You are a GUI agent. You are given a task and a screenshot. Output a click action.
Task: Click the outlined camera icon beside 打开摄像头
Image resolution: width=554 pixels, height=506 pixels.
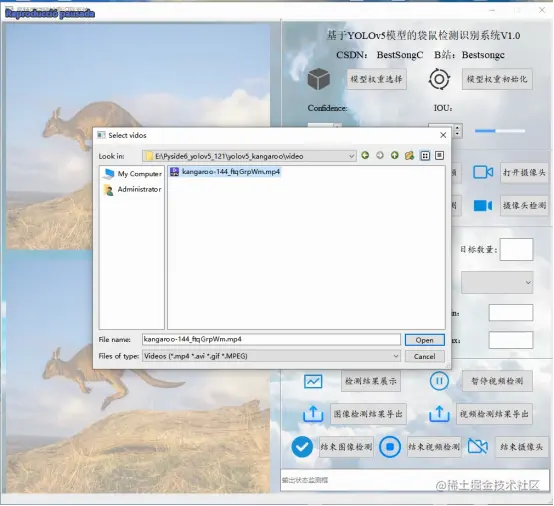pos(483,172)
